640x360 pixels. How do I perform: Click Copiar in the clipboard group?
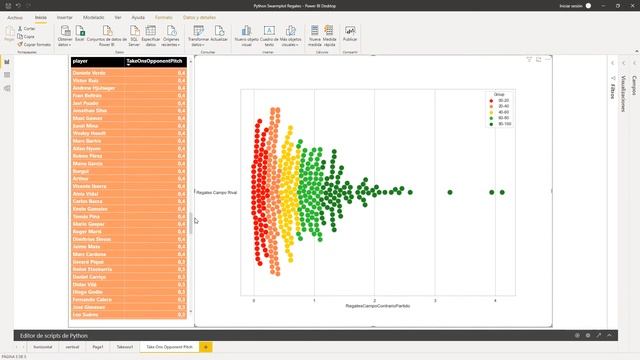pyautogui.click(x=26, y=37)
